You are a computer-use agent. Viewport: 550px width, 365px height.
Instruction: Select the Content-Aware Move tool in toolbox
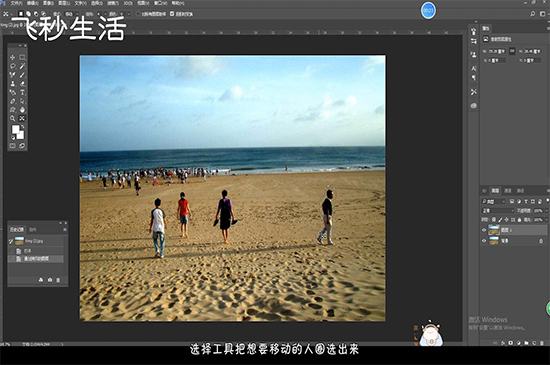(22, 118)
